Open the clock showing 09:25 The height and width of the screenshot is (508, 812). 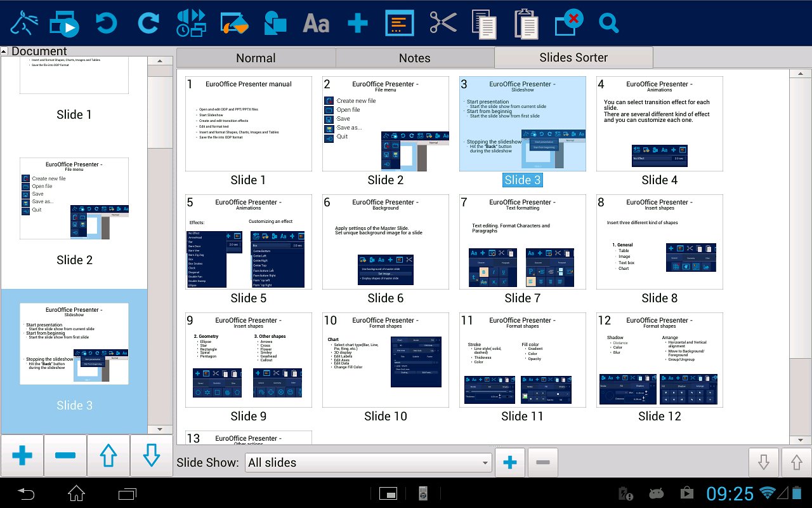click(730, 493)
